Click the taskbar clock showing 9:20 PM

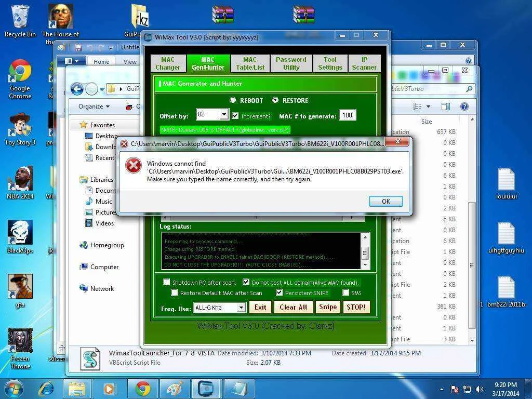506,389
